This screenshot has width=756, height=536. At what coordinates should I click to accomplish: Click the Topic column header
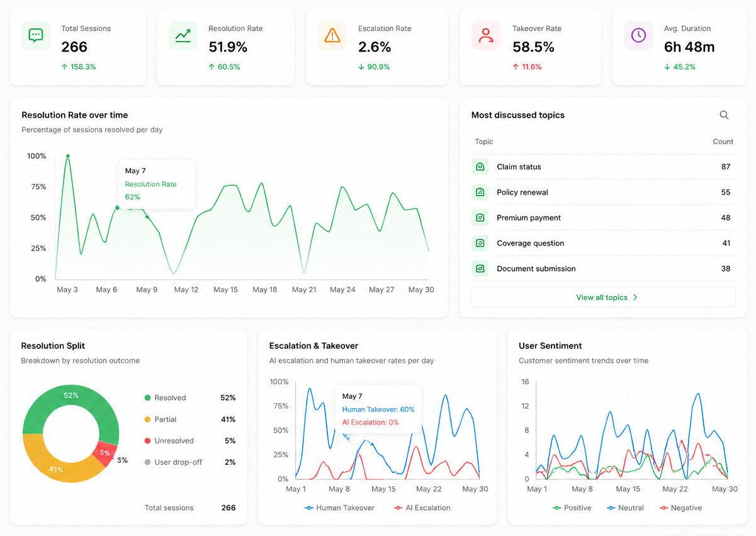click(x=484, y=142)
